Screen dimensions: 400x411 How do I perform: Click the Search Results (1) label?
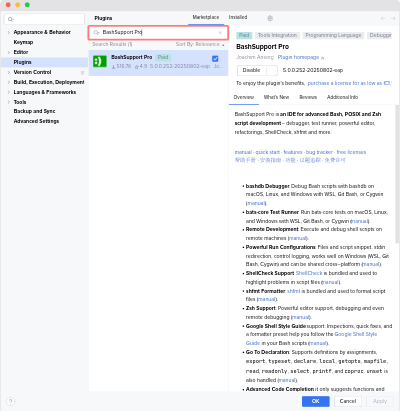(x=112, y=44)
